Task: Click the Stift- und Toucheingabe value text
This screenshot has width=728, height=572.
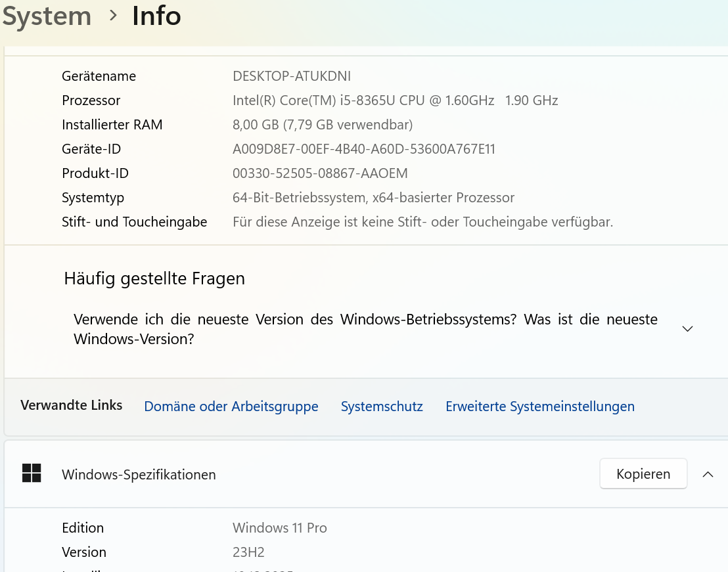Action: coord(422,222)
